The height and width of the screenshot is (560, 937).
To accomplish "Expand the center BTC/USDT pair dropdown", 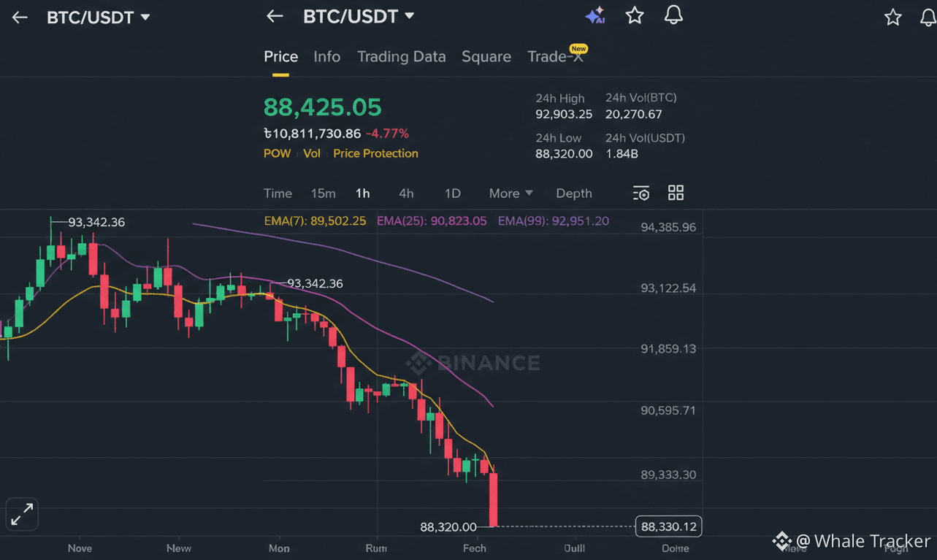I will [x=410, y=16].
